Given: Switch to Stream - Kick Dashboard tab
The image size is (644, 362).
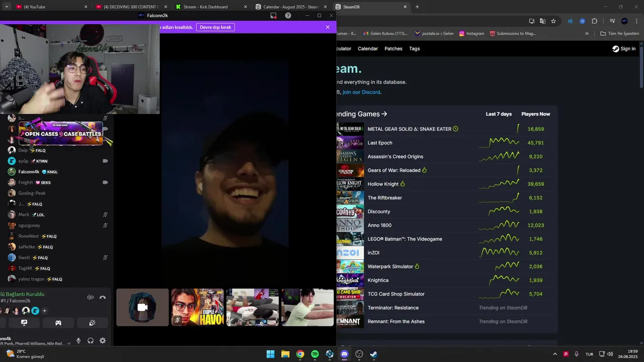Looking at the screenshot, I should 211,7.
